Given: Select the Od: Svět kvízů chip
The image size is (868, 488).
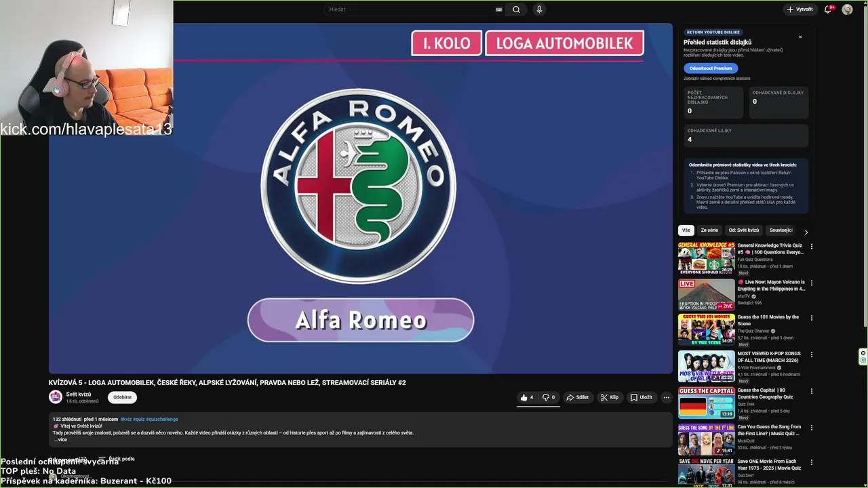Looking at the screenshot, I should point(744,230).
